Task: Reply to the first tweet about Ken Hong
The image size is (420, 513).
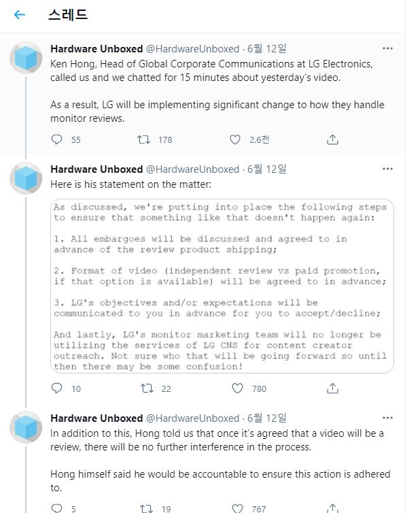Action: click(57, 139)
